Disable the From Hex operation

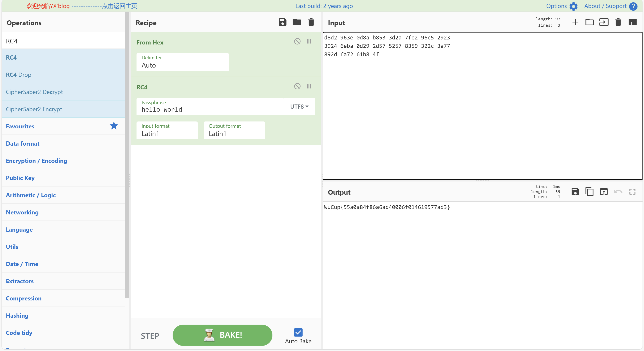(x=297, y=42)
